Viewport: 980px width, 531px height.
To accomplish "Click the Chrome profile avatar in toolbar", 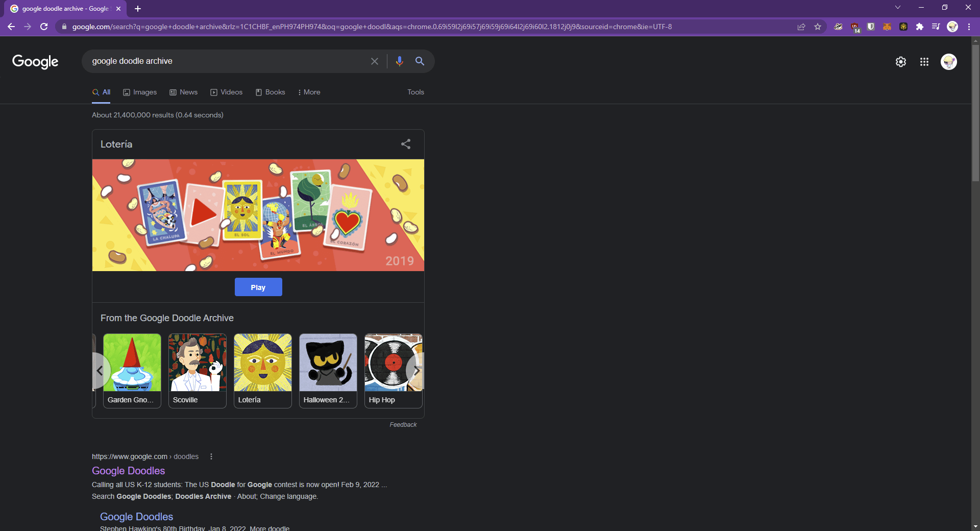I will tap(952, 27).
